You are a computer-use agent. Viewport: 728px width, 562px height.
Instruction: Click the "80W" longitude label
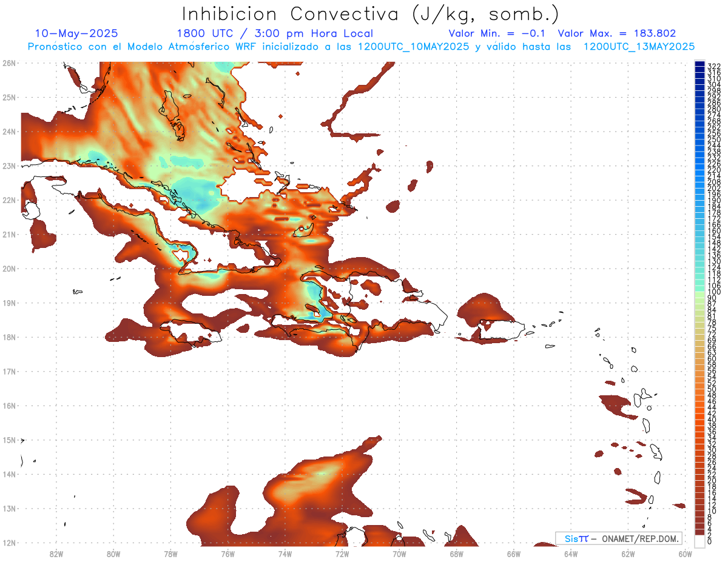pos(113,554)
